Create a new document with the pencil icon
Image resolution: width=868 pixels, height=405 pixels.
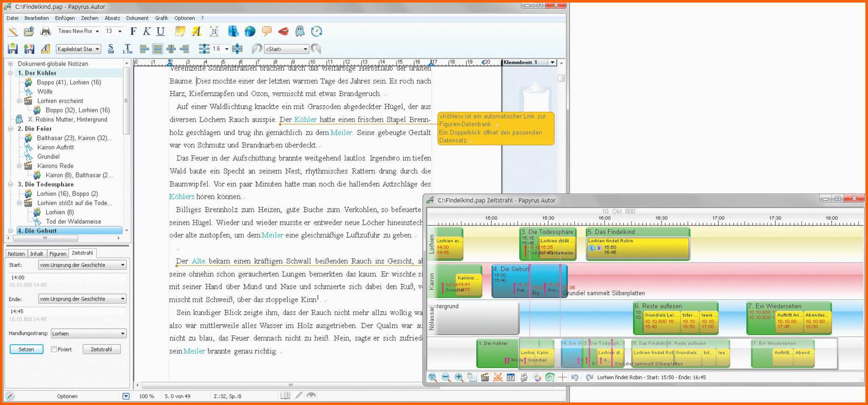[x=13, y=31]
